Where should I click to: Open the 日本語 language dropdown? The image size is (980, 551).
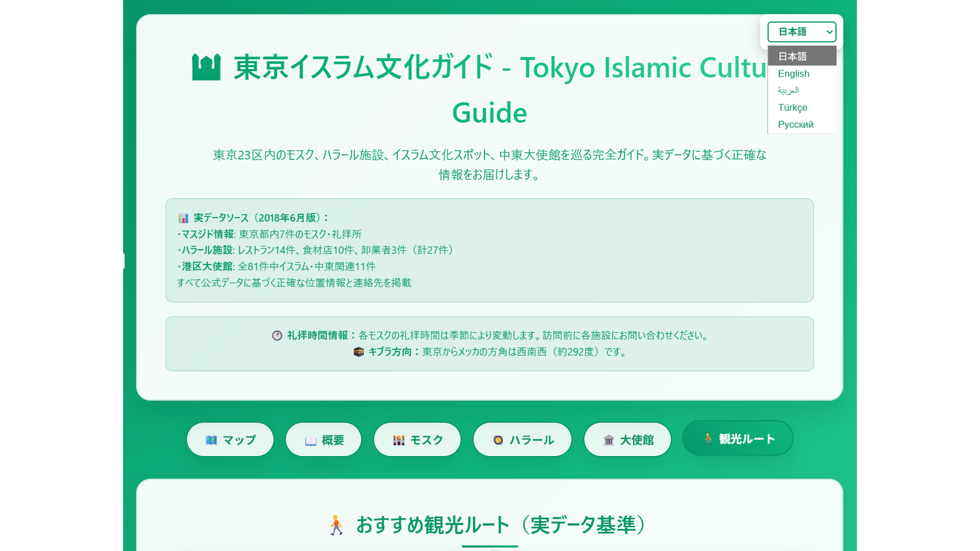pos(802,32)
